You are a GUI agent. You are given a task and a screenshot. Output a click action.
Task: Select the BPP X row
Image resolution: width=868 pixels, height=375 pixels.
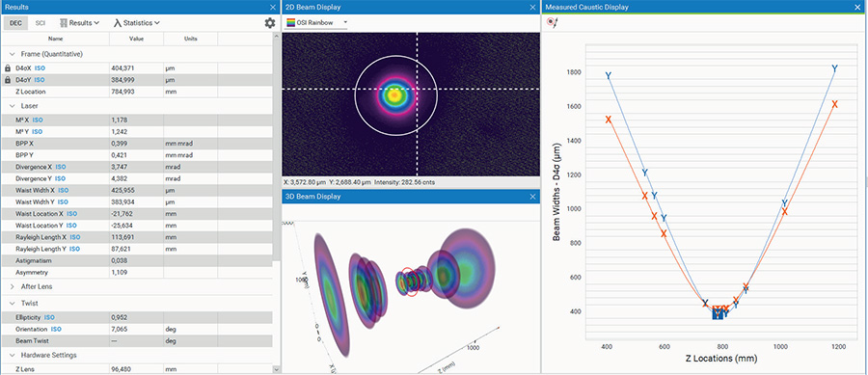click(x=137, y=144)
